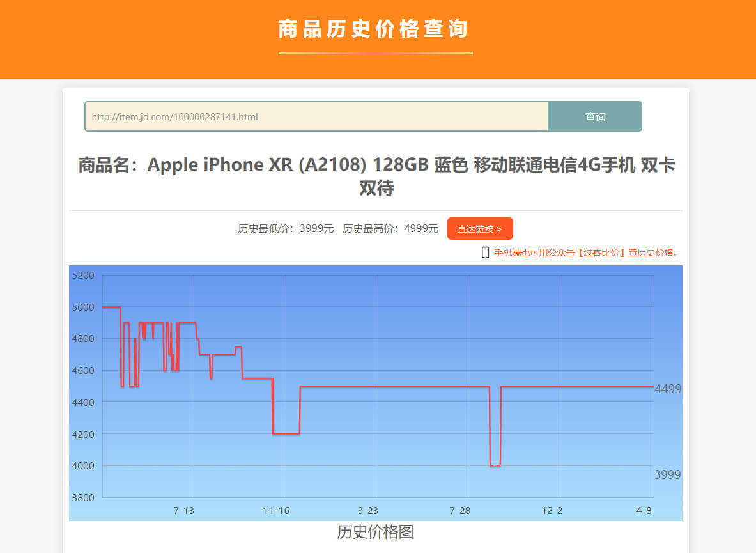Click the 5200 y-axis value
This screenshot has width=756, height=553.
(83, 276)
